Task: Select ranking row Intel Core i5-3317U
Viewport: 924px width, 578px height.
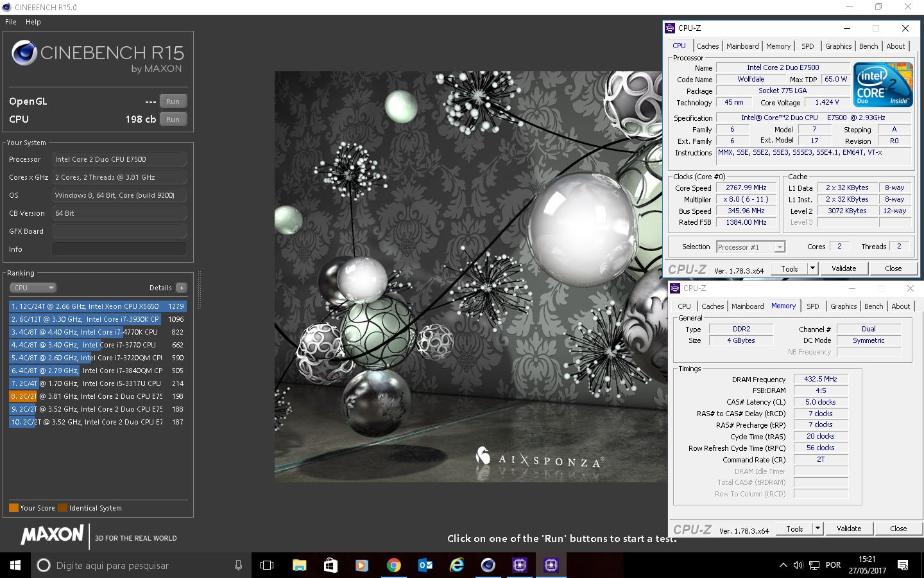Action: [x=98, y=383]
